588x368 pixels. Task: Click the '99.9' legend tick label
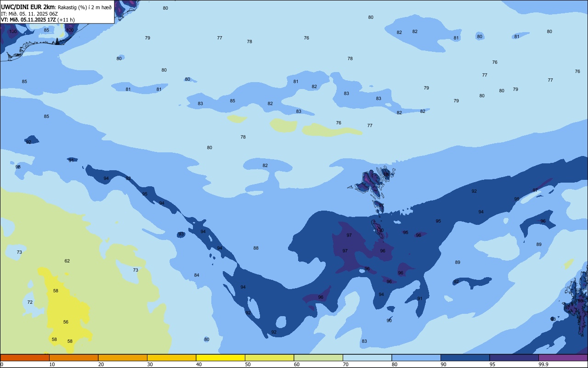[543, 364]
